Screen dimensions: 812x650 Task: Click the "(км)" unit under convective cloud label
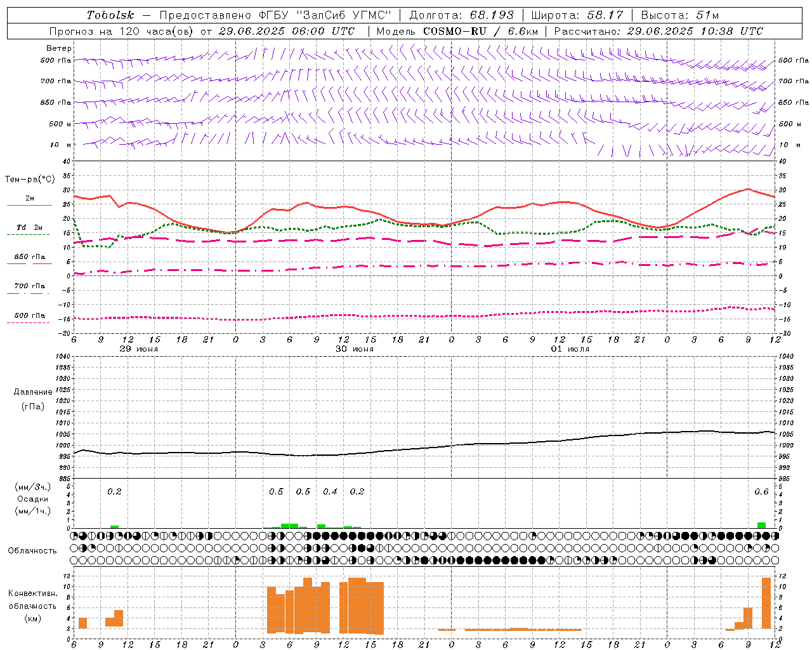click(x=33, y=618)
